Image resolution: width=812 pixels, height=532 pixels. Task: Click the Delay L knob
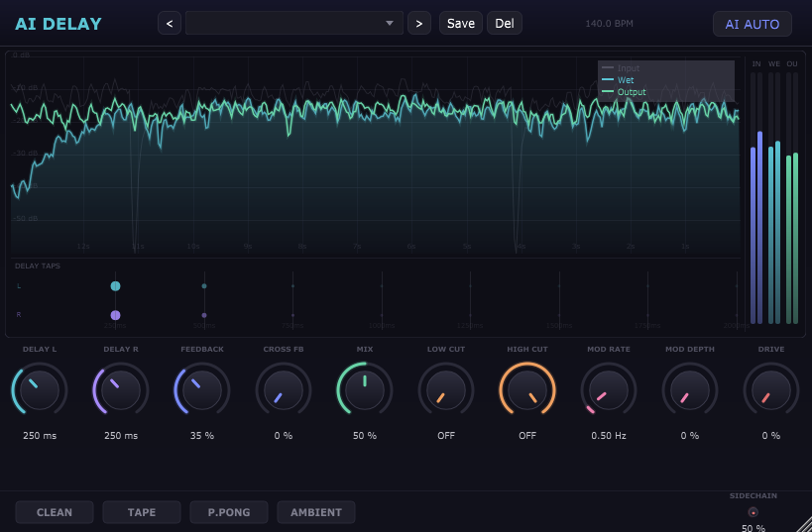click(40, 389)
